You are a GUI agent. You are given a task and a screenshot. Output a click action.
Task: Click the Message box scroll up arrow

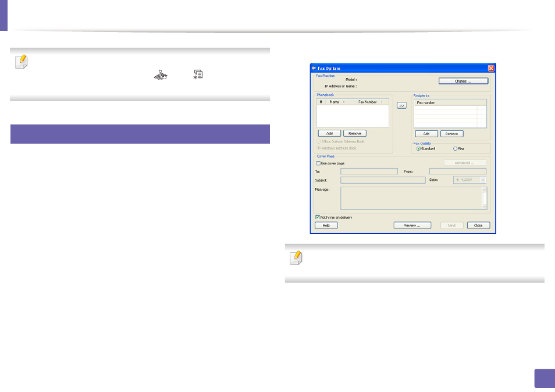tap(484, 190)
